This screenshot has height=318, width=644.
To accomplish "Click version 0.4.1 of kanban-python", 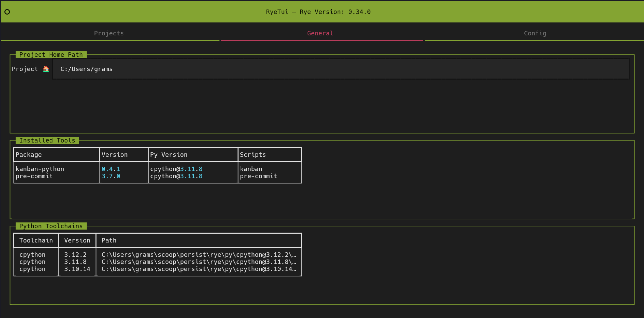I will pyautogui.click(x=111, y=169).
